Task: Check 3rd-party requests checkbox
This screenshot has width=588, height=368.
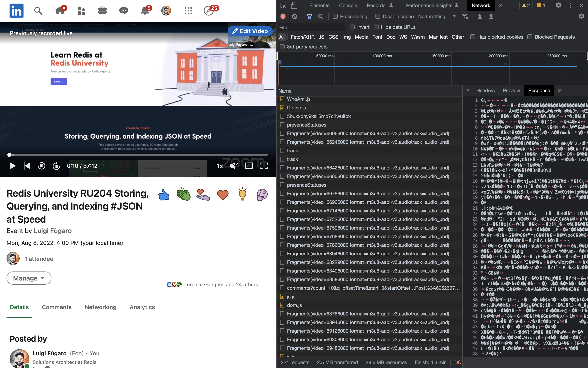Action: (x=282, y=47)
